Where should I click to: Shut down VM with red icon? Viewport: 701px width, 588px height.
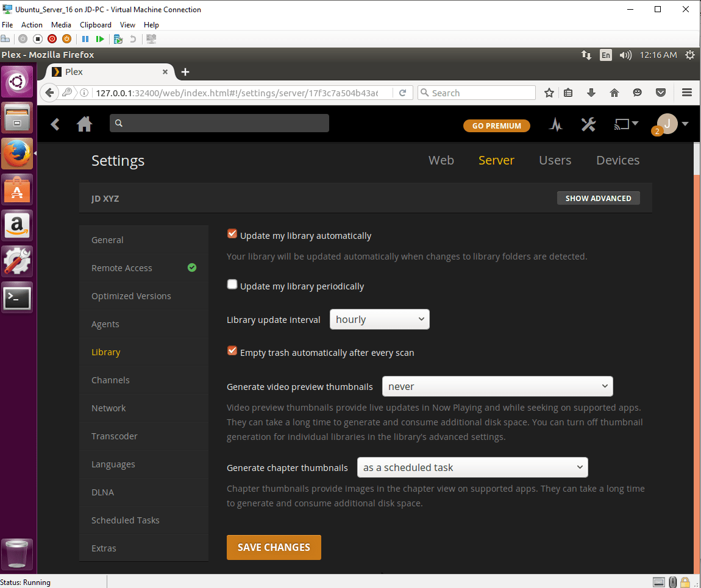tap(52, 39)
